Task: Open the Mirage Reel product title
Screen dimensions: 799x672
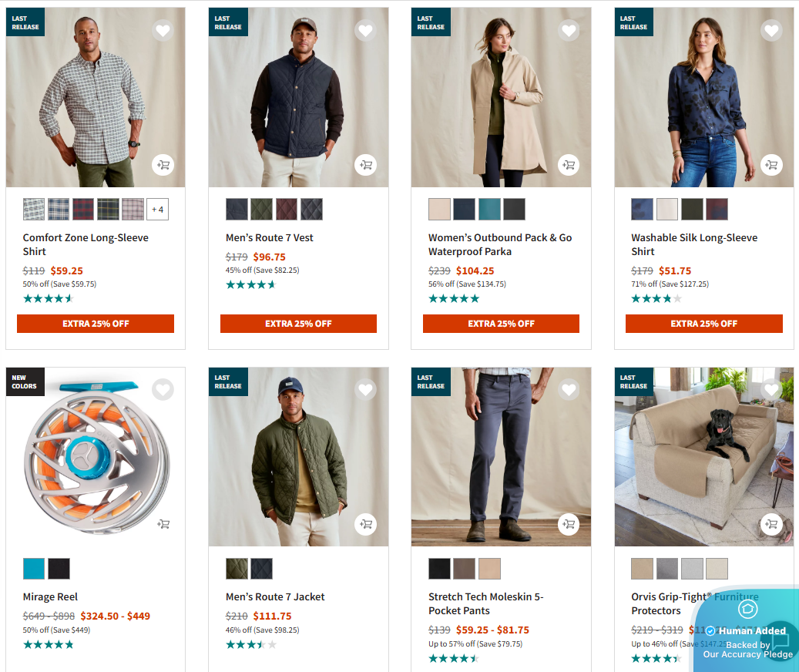Action: click(50, 596)
